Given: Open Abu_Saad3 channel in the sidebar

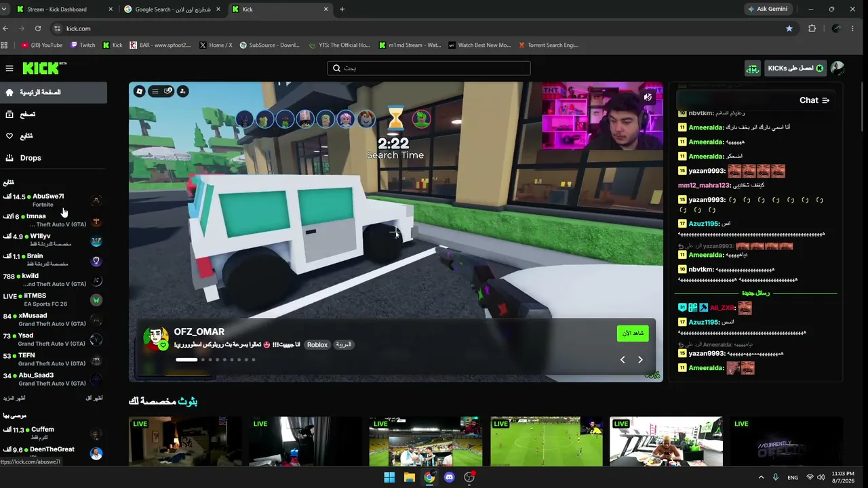Looking at the screenshot, I should (53, 379).
